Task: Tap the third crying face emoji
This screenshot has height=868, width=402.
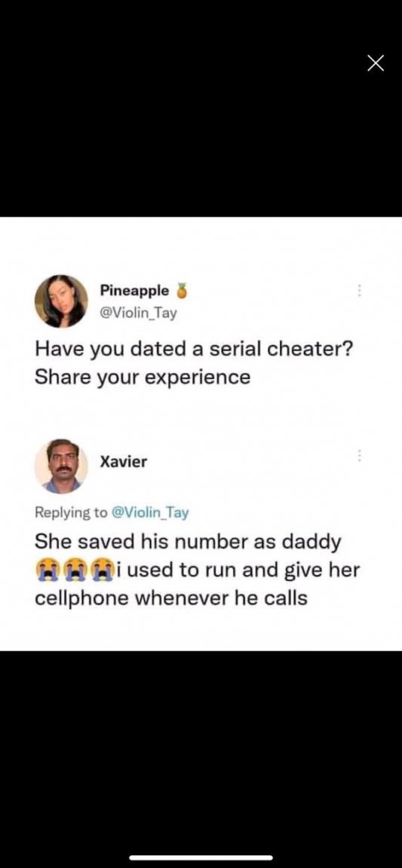Action: pyautogui.click(x=100, y=569)
